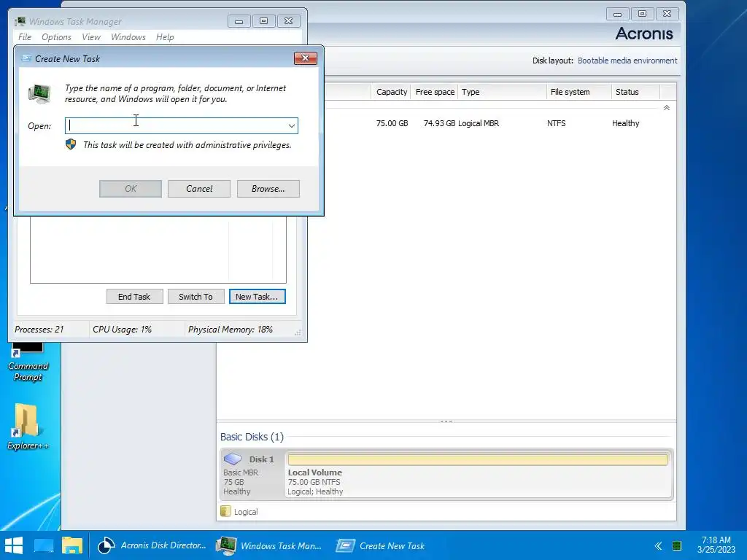Click the UAC shield icon in dialog
This screenshot has width=747, height=560.
point(71,144)
